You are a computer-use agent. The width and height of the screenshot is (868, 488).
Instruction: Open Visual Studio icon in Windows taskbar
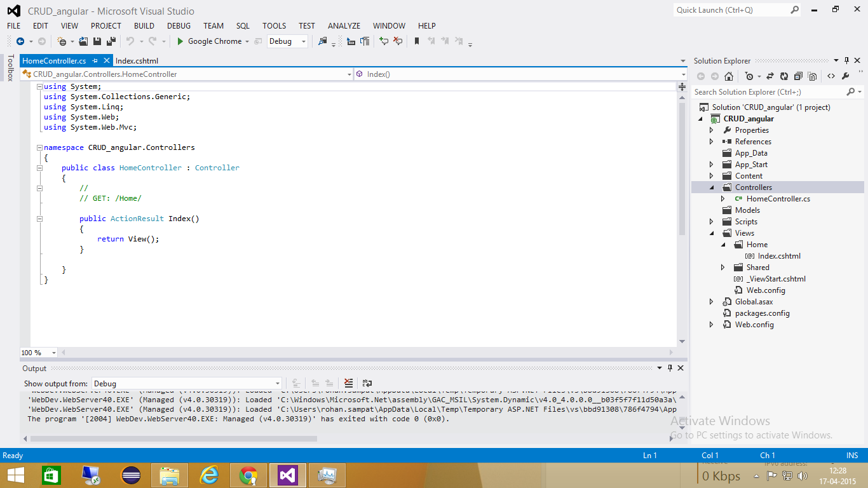288,475
